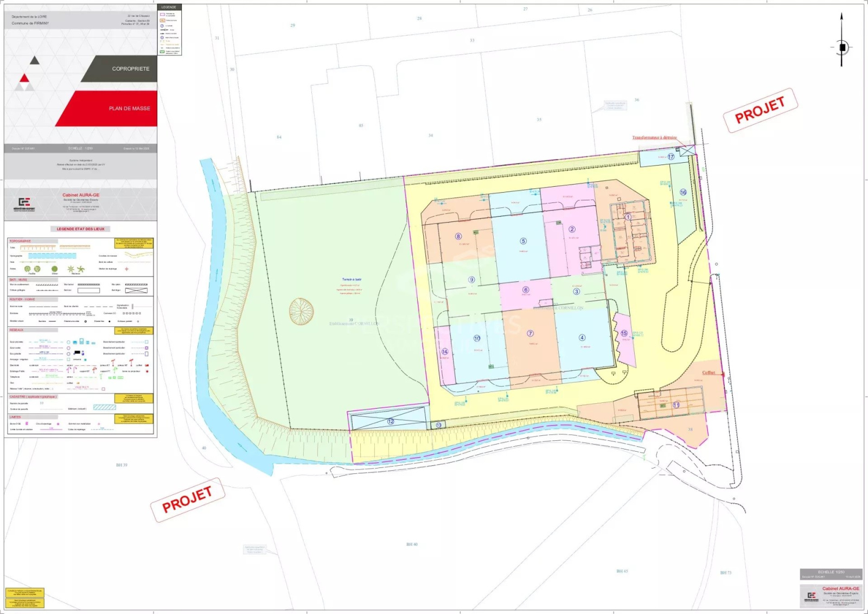Select the circled lot number 12 marker
Image resolution: width=868 pixels, height=614 pixels.
(391, 421)
